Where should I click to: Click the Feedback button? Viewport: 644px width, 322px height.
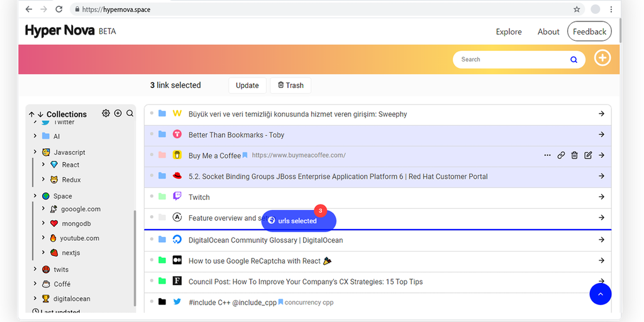pos(589,31)
